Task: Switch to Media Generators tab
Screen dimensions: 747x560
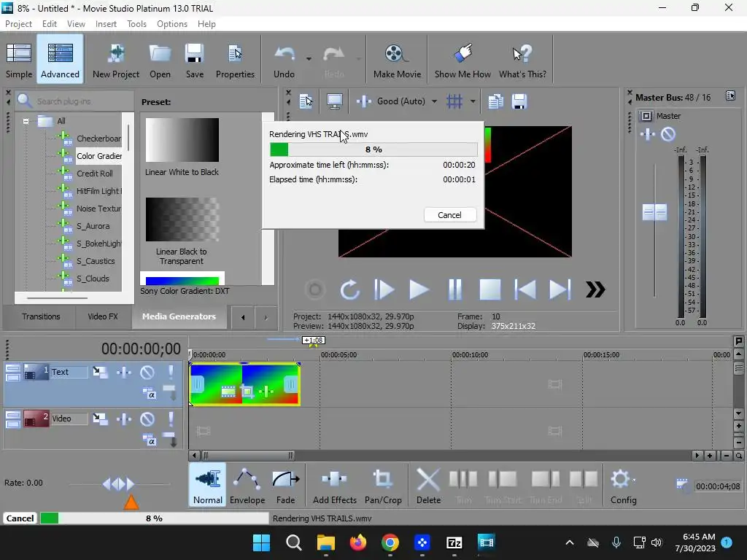Action: (179, 316)
